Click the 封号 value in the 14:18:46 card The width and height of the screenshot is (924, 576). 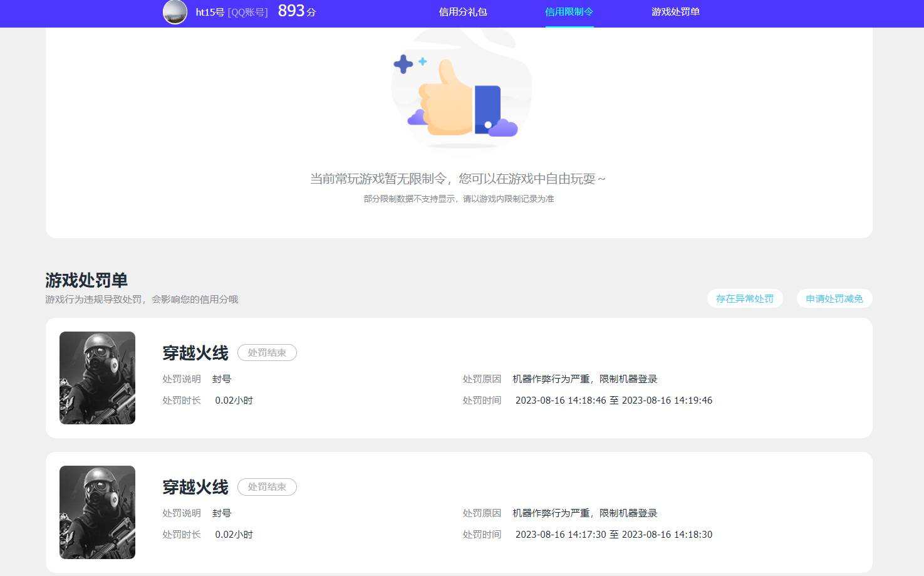(222, 379)
